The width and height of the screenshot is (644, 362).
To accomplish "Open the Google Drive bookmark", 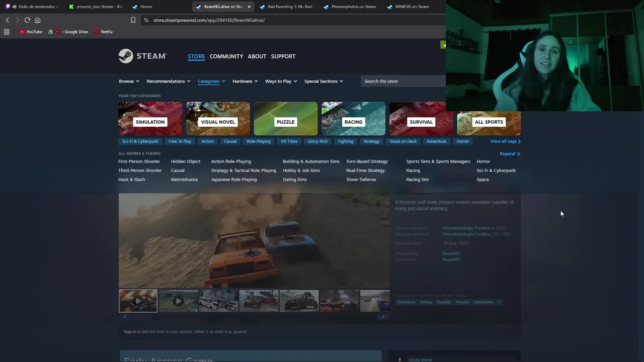I will (x=68, y=32).
